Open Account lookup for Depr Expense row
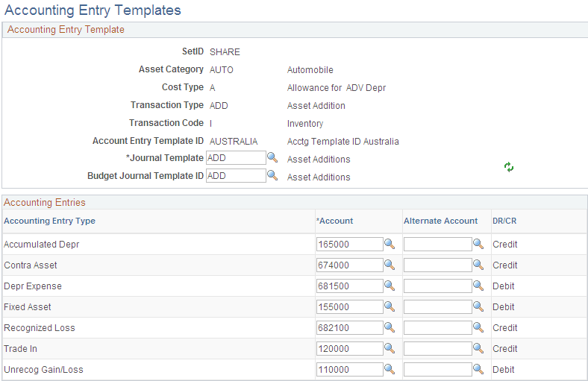588x381 pixels. coord(390,286)
